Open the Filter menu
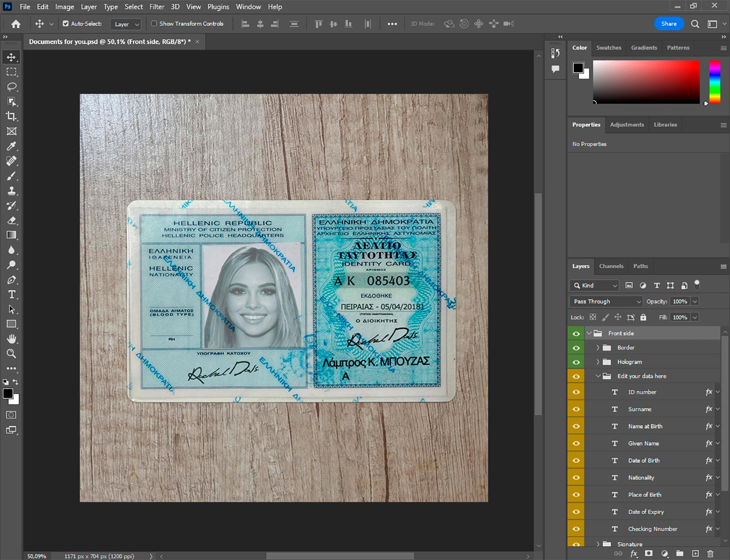This screenshot has width=730, height=560. click(x=156, y=7)
